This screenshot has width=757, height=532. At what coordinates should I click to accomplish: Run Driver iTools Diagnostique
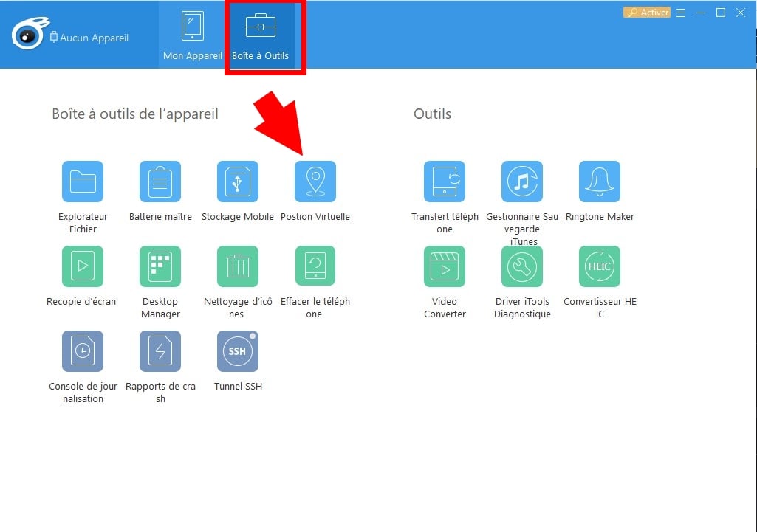coord(522,266)
